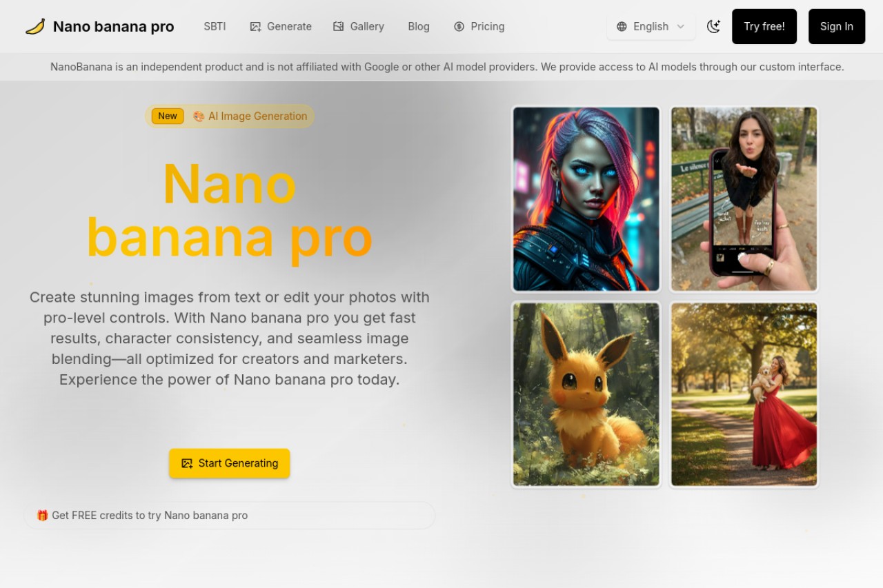Click the image icon in Start Generating
The image size is (883, 588).
(x=187, y=463)
